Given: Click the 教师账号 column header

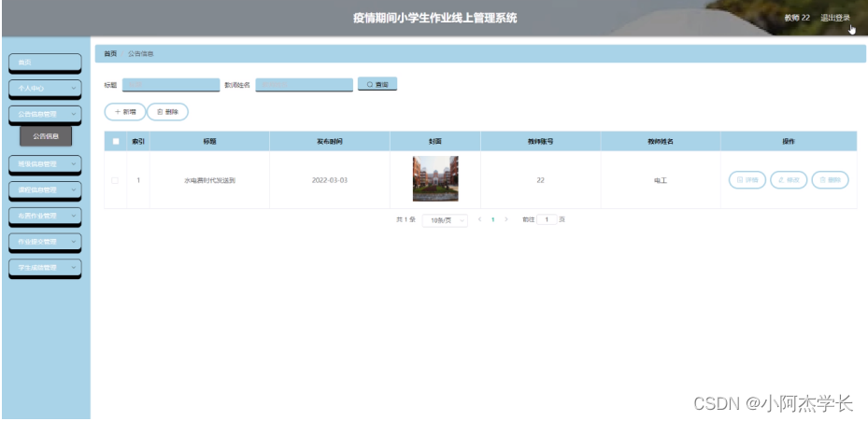Looking at the screenshot, I should (540, 142).
